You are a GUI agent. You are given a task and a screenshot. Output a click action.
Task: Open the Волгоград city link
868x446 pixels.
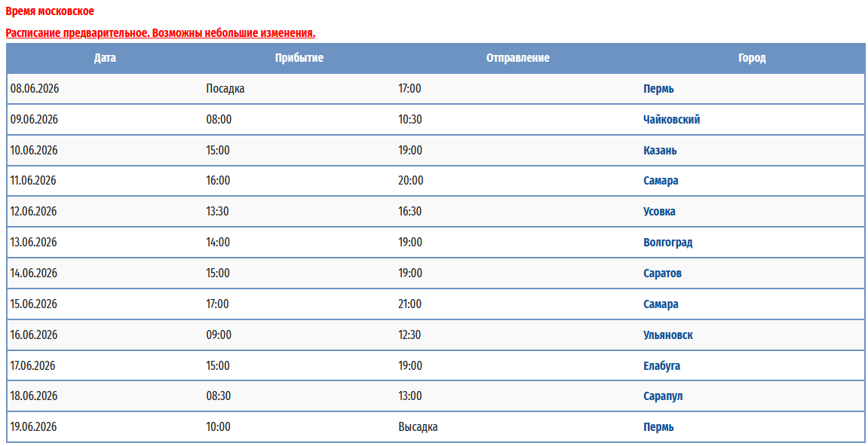pyautogui.click(x=667, y=243)
